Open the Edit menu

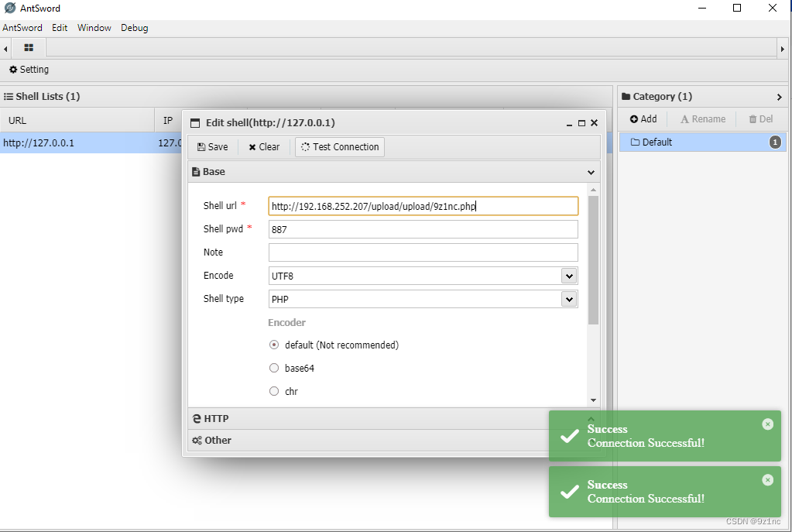point(60,28)
